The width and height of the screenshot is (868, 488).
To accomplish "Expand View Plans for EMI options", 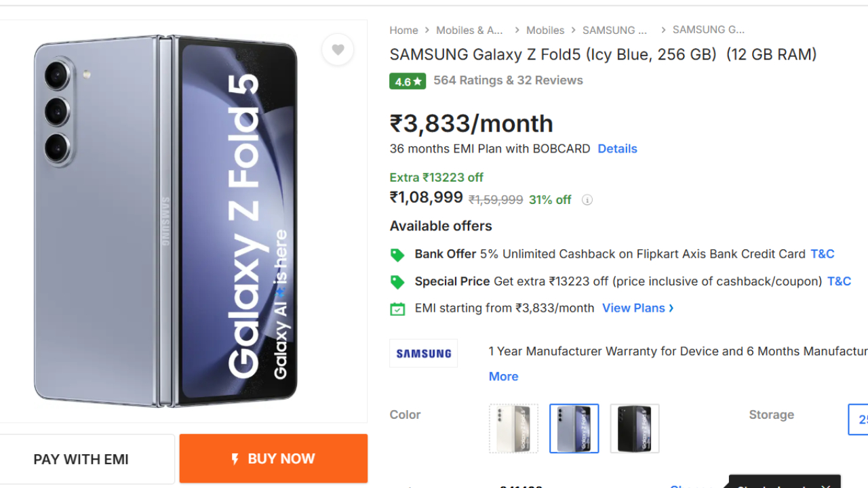I will (637, 308).
